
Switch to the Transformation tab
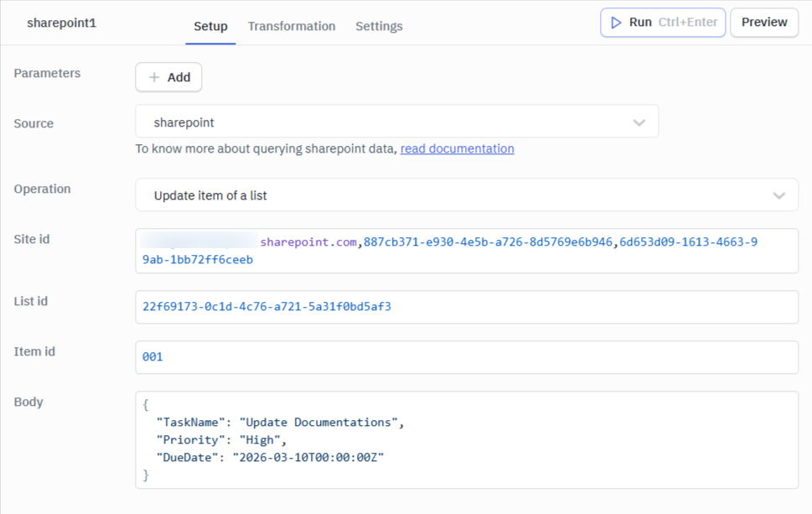(292, 26)
